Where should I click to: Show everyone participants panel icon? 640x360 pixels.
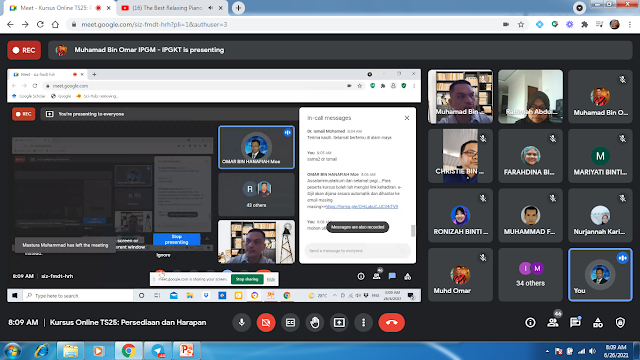point(553,322)
